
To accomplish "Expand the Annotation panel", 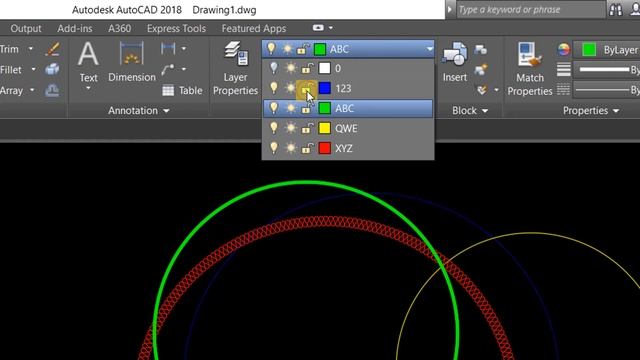I will click(138, 111).
